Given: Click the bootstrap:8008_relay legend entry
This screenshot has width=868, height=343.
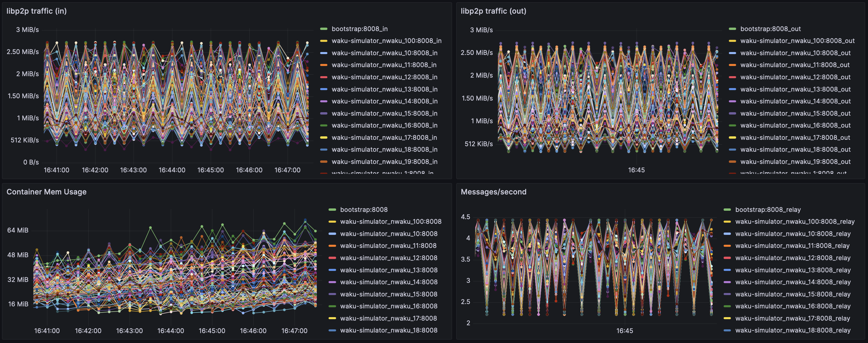Looking at the screenshot, I should pos(767,210).
